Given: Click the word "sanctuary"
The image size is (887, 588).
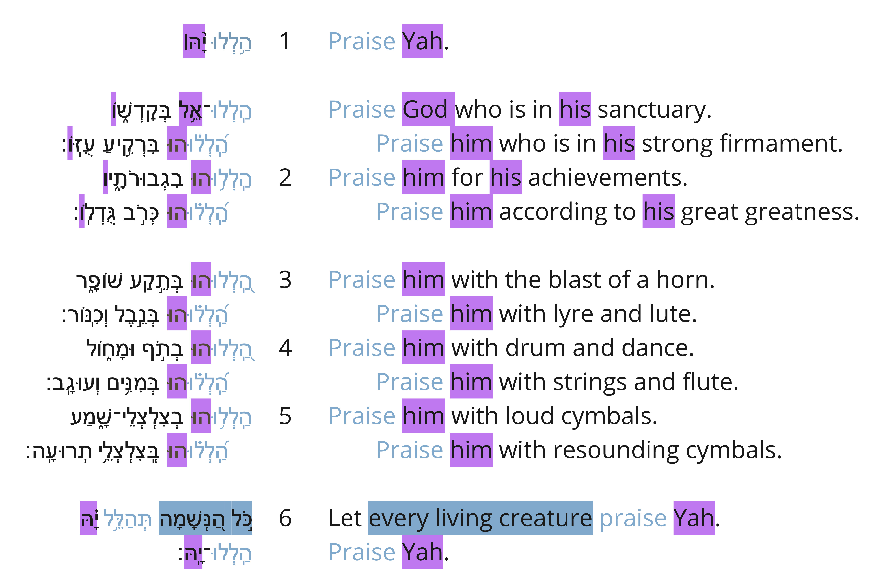Looking at the screenshot, I should click(x=654, y=110).
